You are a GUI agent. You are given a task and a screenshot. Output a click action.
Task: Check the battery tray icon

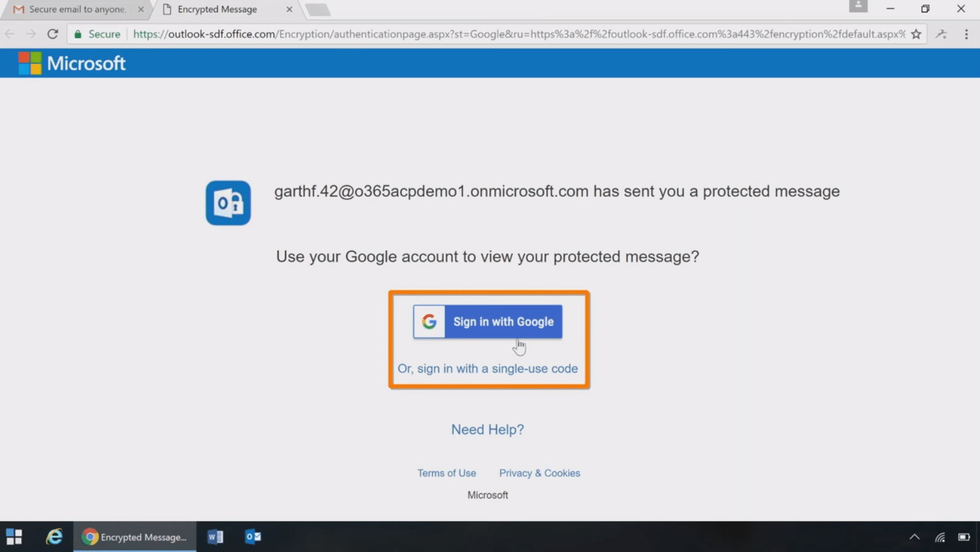click(x=964, y=537)
